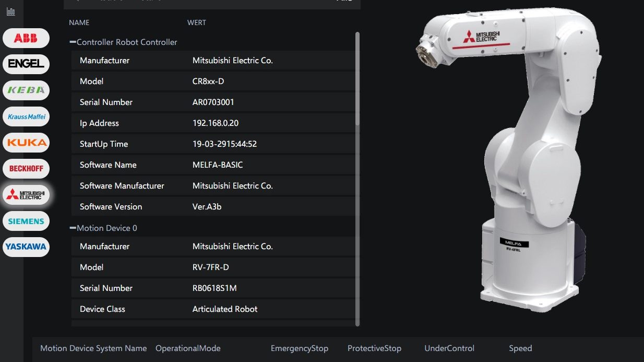Image resolution: width=644 pixels, height=362 pixels.
Task: Select the YASKAWA logo at sidebar bottom
Action: tap(26, 247)
